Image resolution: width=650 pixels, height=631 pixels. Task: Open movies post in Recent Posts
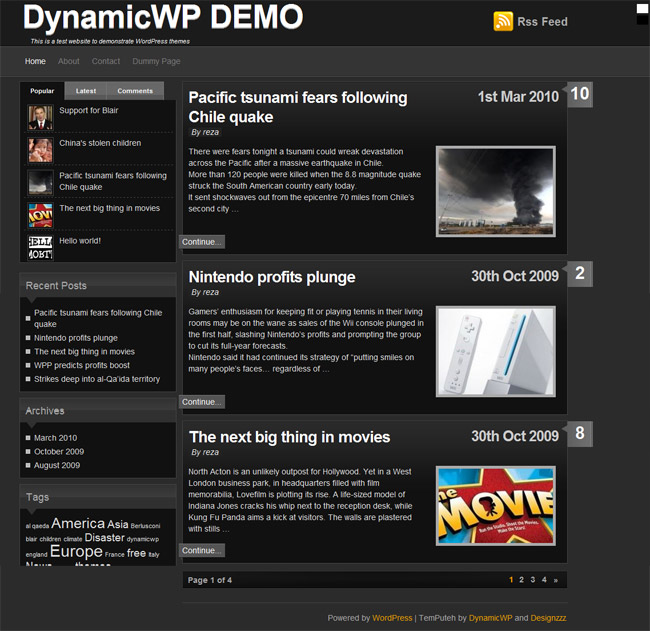click(85, 352)
